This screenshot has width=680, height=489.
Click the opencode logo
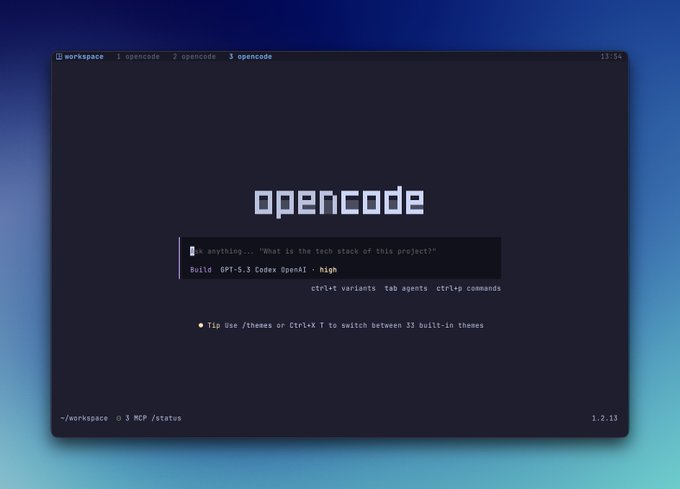click(339, 202)
